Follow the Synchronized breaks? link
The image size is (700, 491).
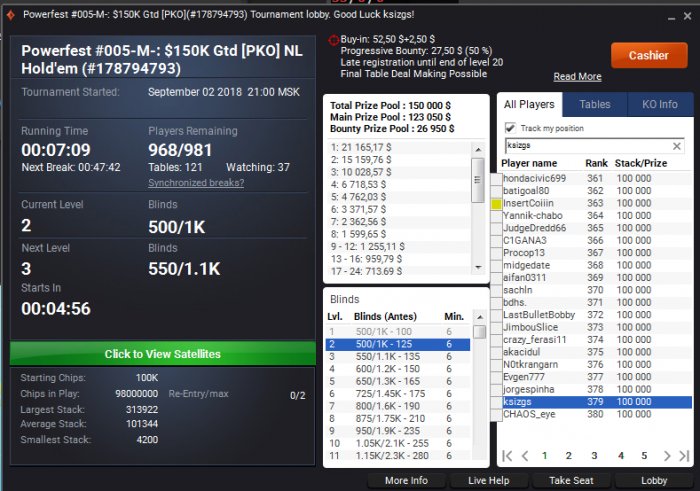tap(196, 183)
